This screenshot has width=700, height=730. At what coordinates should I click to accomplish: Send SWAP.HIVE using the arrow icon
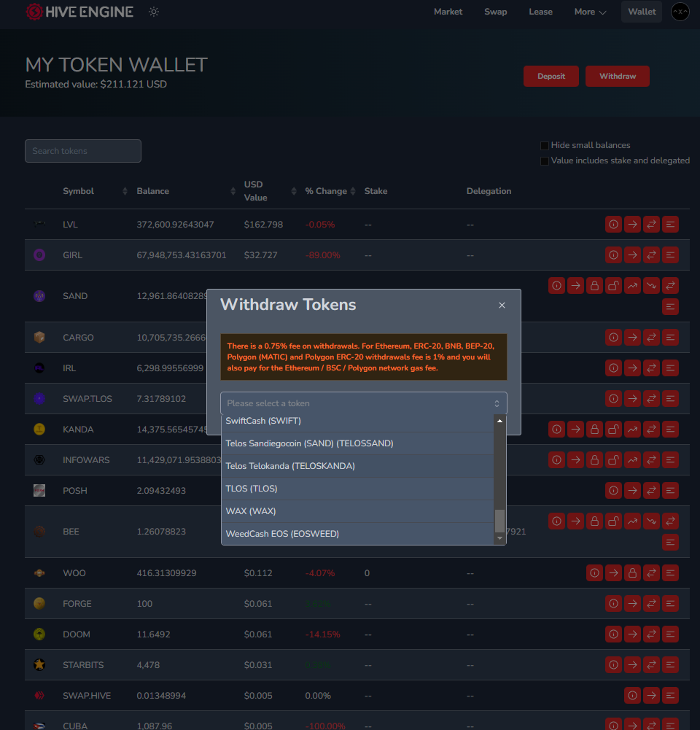click(652, 696)
